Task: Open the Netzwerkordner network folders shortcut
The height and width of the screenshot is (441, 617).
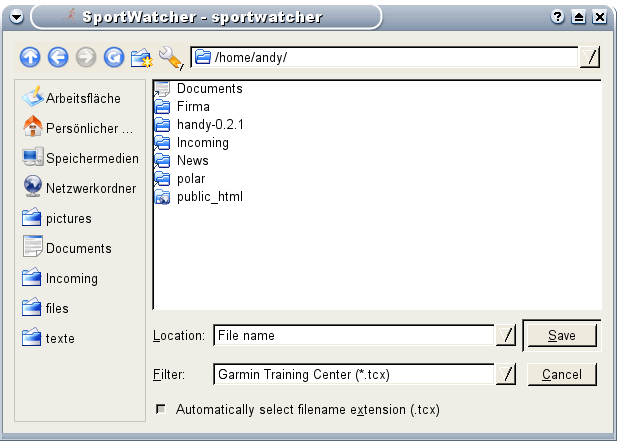Action: (79, 187)
